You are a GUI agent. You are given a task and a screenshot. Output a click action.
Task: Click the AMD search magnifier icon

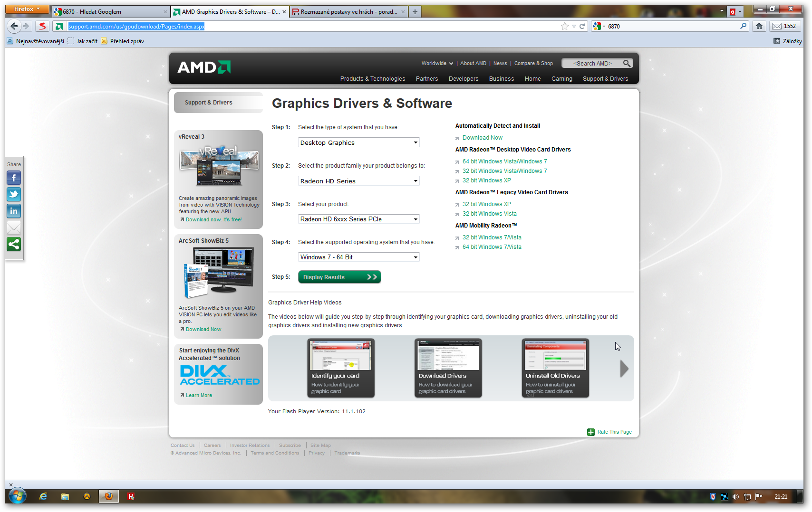point(627,63)
